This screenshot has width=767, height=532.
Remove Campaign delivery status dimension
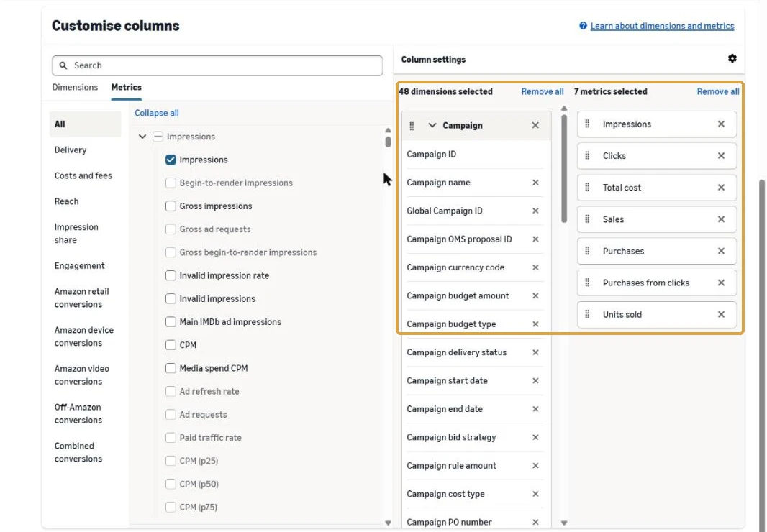(535, 352)
